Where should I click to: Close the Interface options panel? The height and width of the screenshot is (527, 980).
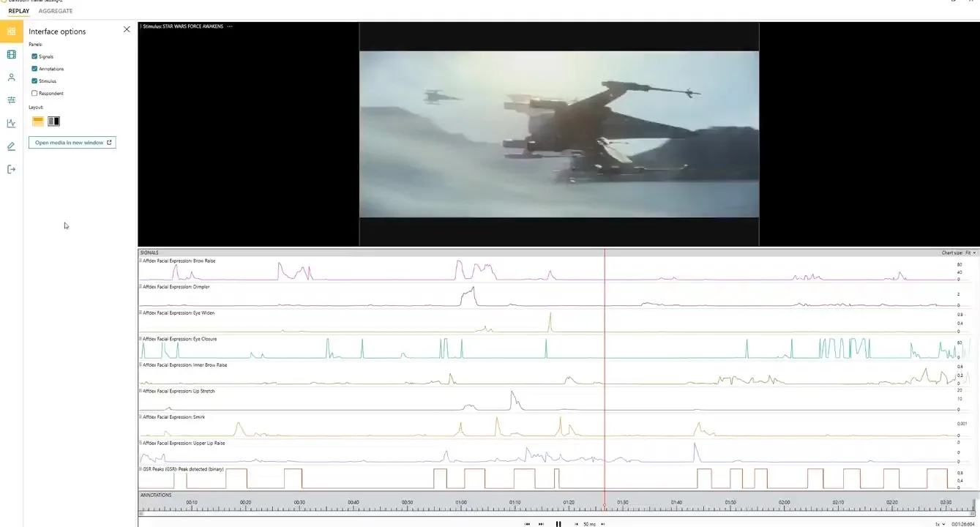[x=127, y=29]
